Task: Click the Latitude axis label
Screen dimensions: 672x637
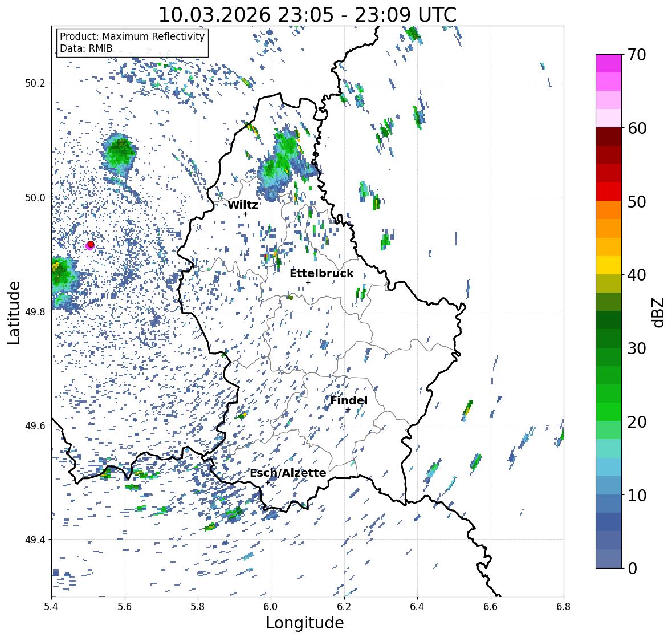Action: coord(14,313)
